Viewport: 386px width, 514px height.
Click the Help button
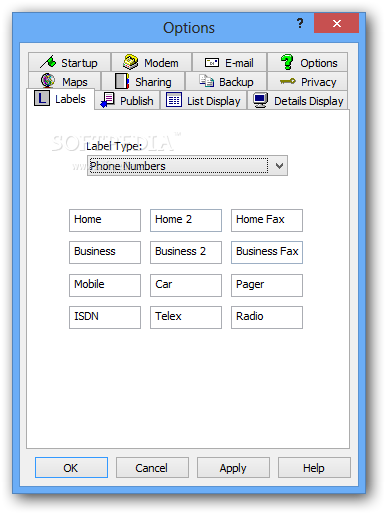pos(314,468)
